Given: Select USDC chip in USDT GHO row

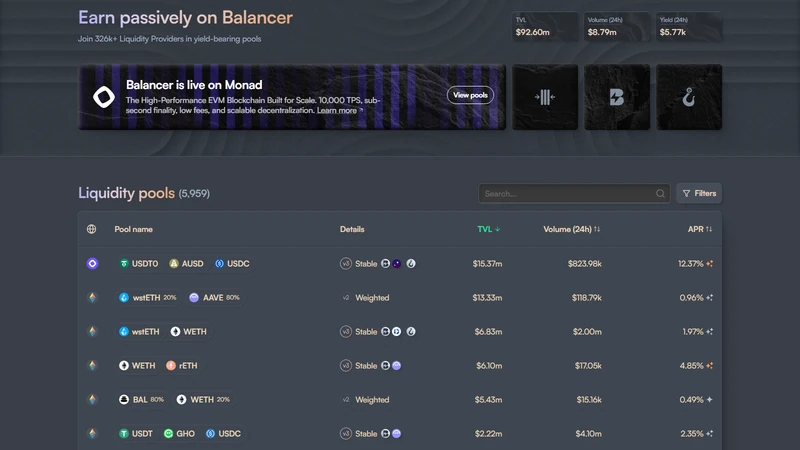Looking at the screenshot, I should coord(223,434).
